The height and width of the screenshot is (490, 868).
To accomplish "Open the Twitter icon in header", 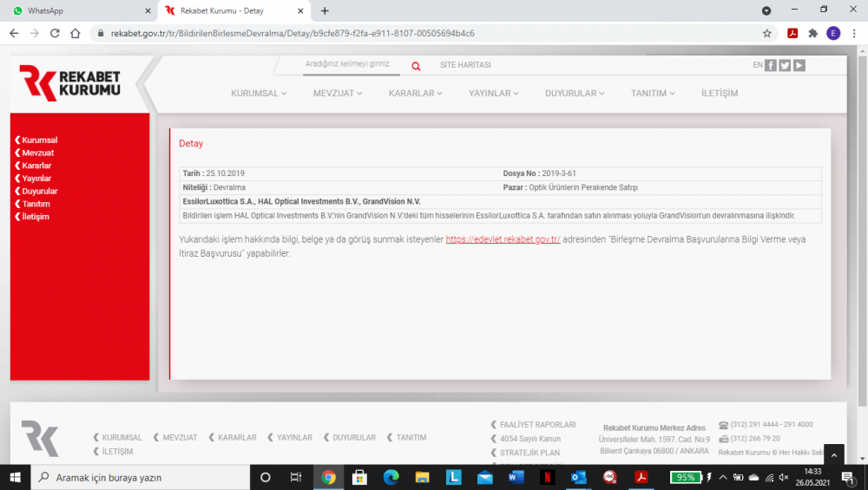I will (x=785, y=65).
